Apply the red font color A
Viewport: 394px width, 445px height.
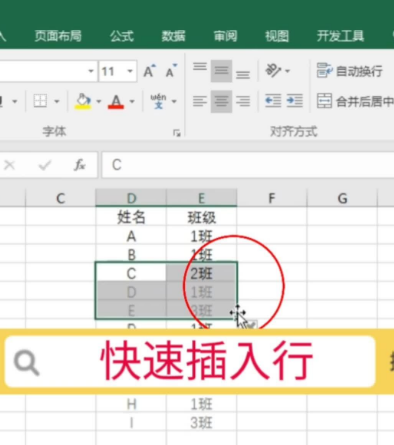[116, 101]
